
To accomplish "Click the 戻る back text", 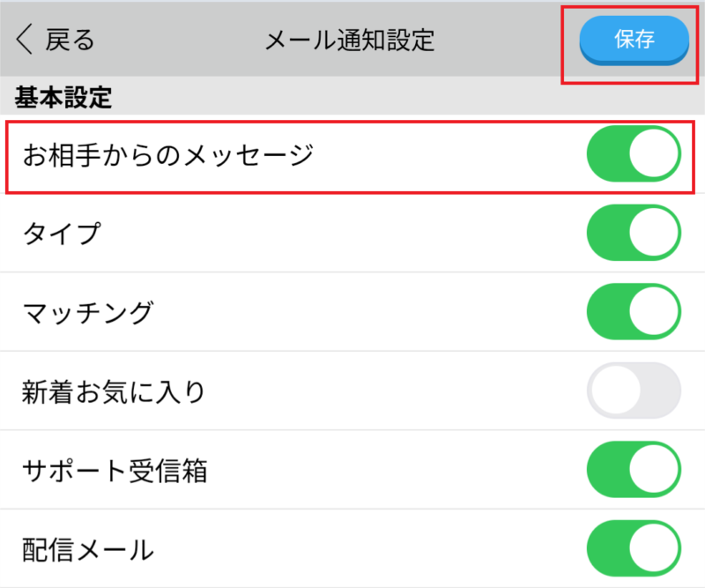I will coord(70,40).
